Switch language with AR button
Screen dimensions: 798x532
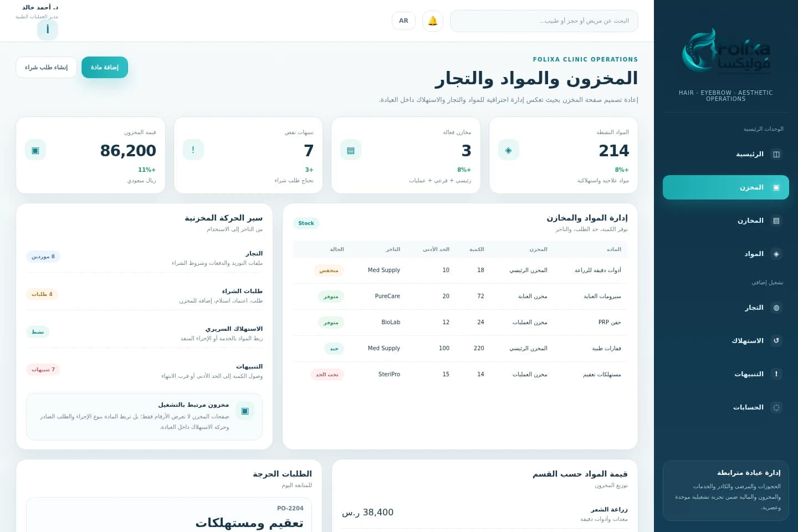[403, 21]
